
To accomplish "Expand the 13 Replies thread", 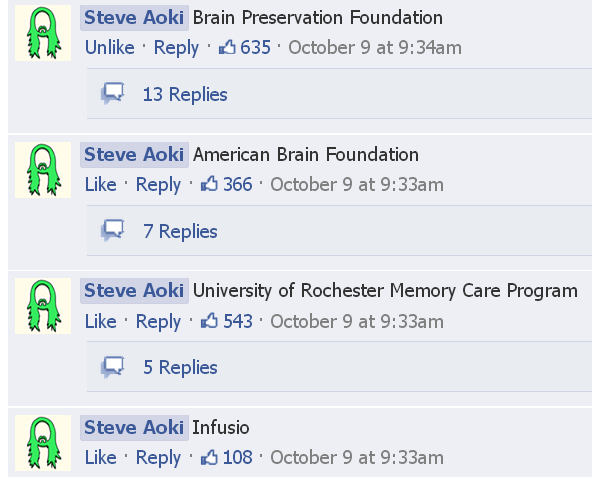I will (185, 94).
